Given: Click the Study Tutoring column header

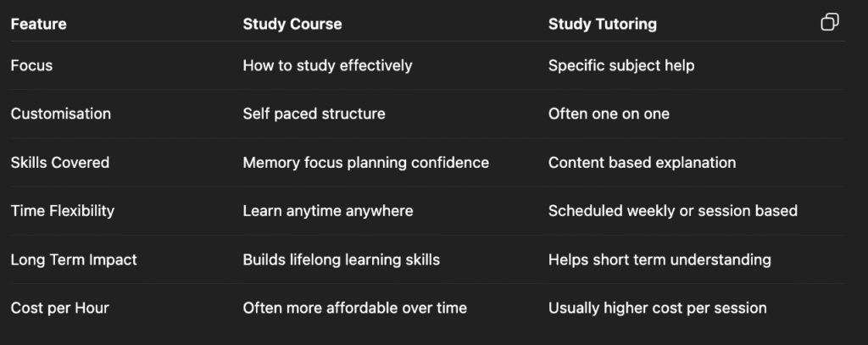Looking at the screenshot, I should (603, 24).
